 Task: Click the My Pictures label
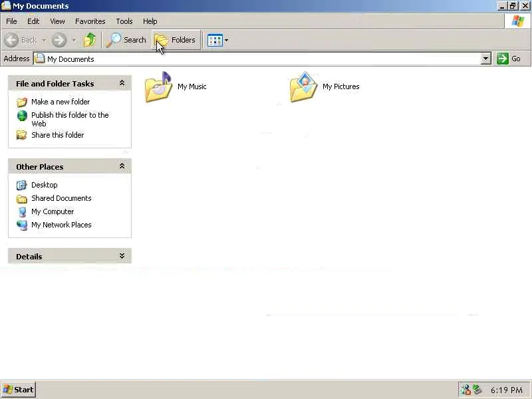click(341, 86)
